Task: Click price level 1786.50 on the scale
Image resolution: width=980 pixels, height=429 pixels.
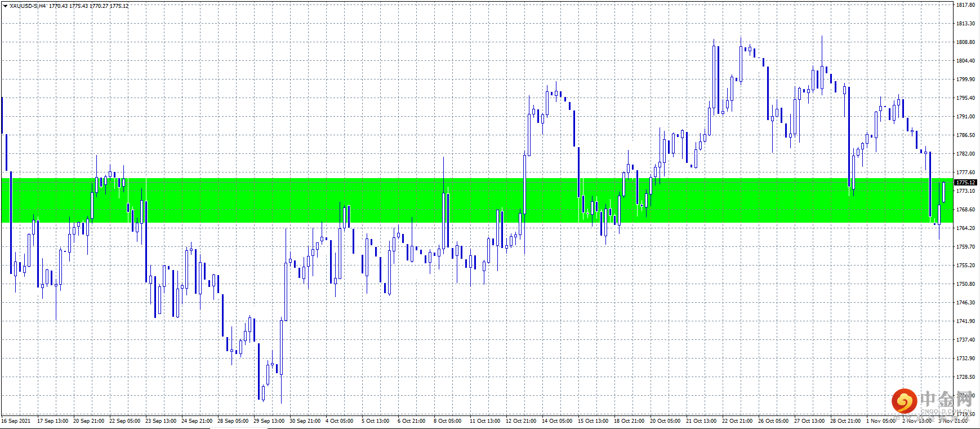Action: pyautogui.click(x=965, y=135)
